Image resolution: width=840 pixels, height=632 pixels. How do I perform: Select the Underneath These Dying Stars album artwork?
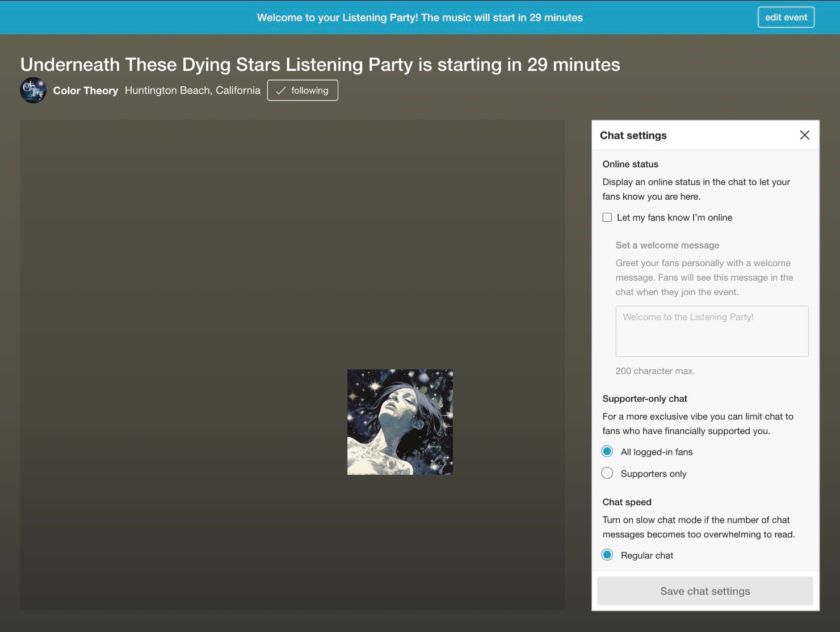400,422
